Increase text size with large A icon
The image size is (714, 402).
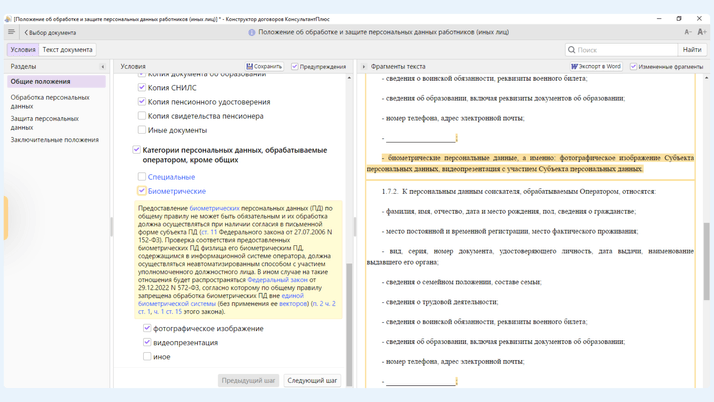click(701, 32)
